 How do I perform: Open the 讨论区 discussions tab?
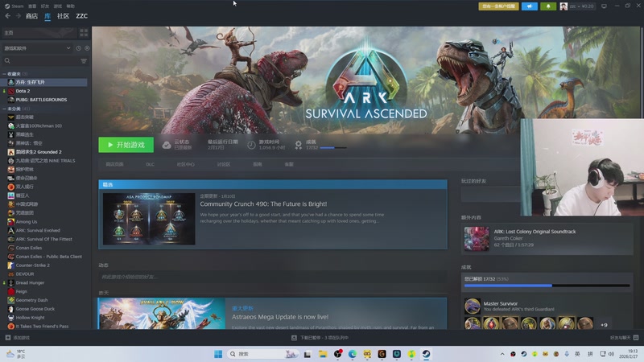(x=224, y=164)
